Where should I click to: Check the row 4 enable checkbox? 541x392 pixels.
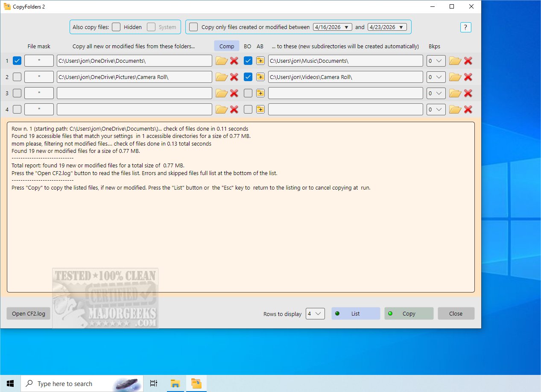(x=17, y=109)
